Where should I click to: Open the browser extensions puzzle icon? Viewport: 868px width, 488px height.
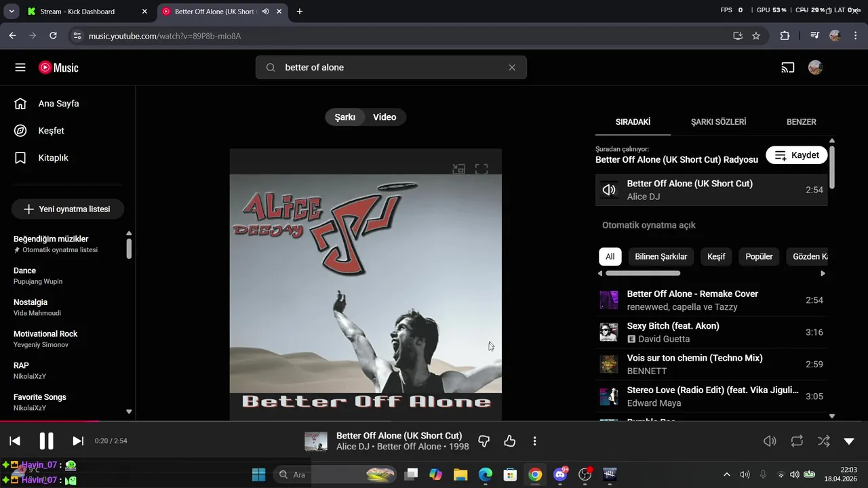785,36
